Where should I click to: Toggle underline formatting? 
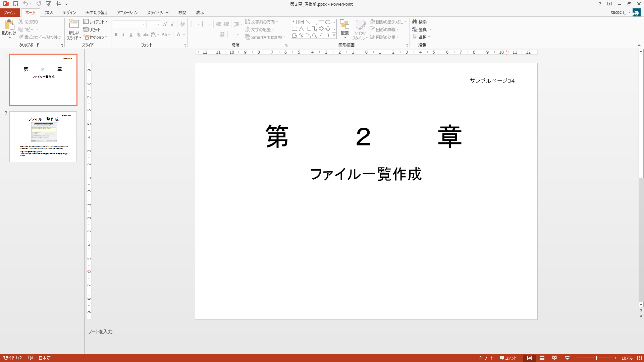pyautogui.click(x=131, y=34)
